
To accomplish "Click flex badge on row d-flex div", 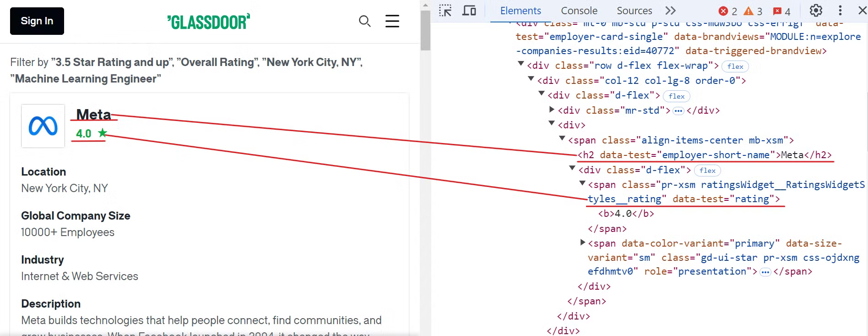I will pyautogui.click(x=735, y=66).
